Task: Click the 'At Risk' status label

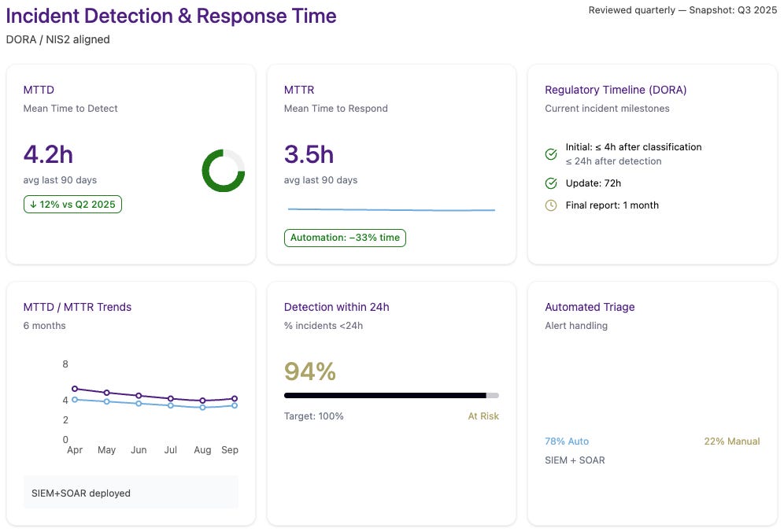Action: coord(483,416)
